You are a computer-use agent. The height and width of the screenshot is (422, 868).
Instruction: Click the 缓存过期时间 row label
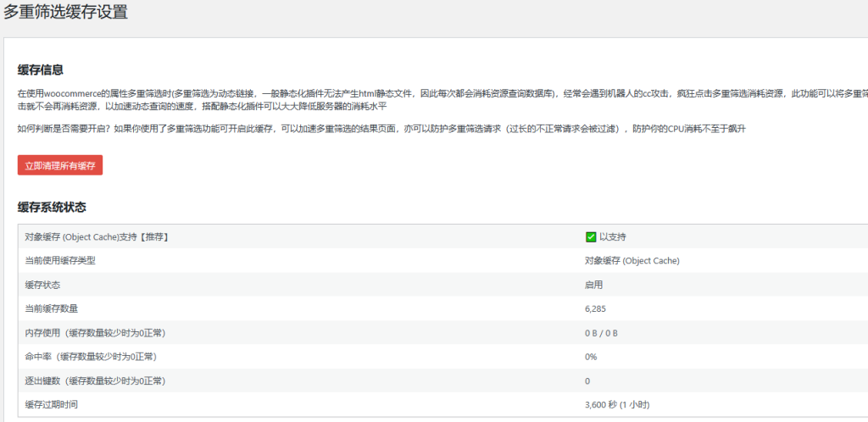click(52, 405)
